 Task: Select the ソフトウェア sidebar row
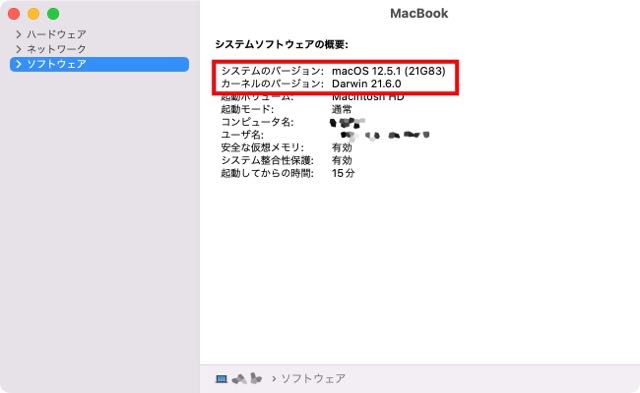click(x=99, y=64)
